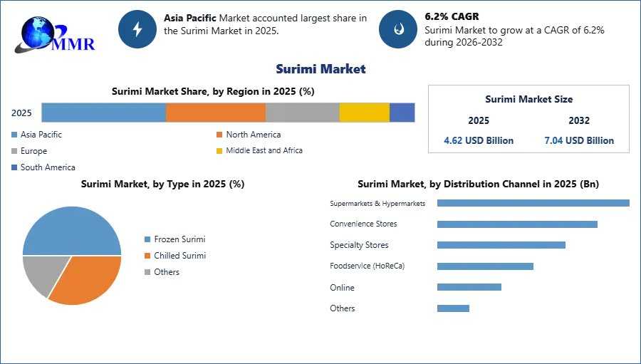
Task: Click the "North America" legend label
Action: [x=254, y=135]
